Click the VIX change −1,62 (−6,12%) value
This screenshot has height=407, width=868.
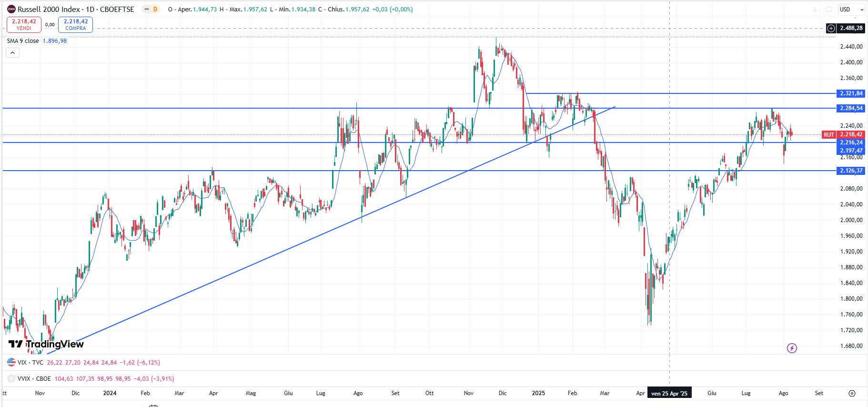pos(140,363)
